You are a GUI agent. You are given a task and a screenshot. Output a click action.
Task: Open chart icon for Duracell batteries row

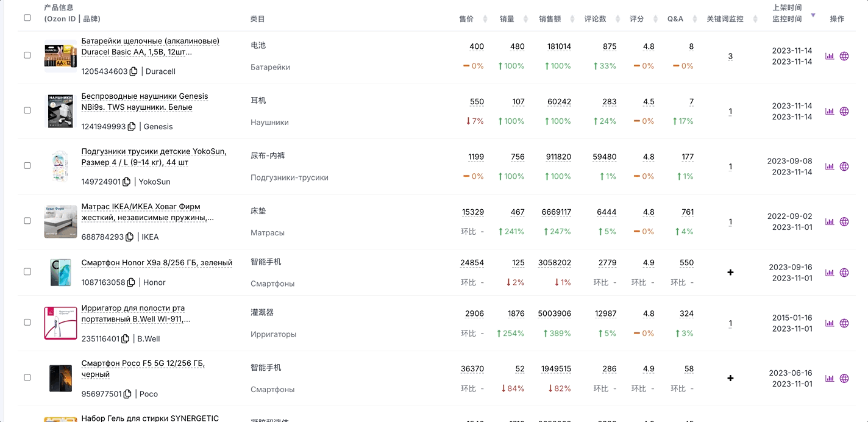(830, 56)
